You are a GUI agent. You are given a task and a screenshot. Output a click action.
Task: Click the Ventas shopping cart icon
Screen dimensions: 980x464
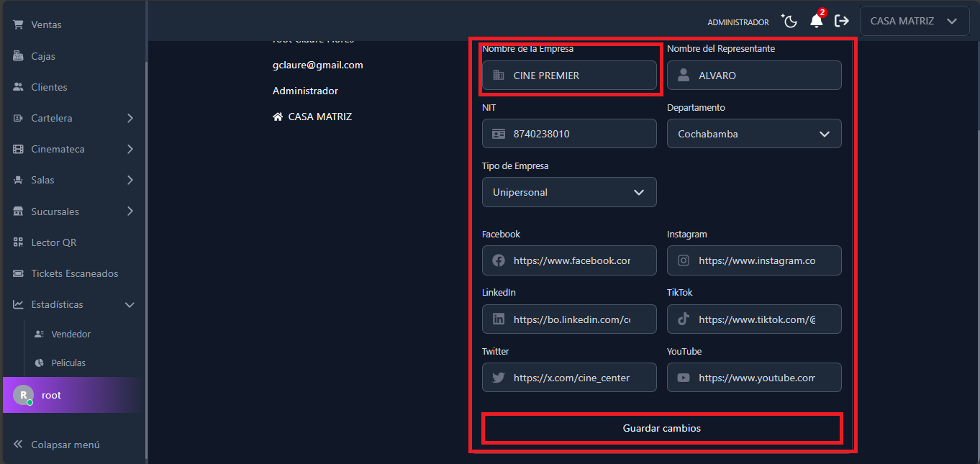tap(18, 24)
